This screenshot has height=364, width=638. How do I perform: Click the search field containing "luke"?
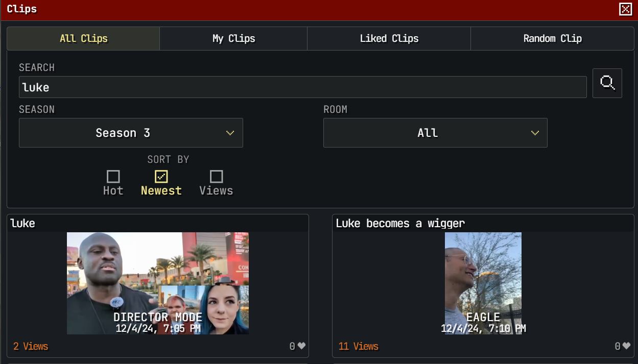(x=302, y=87)
